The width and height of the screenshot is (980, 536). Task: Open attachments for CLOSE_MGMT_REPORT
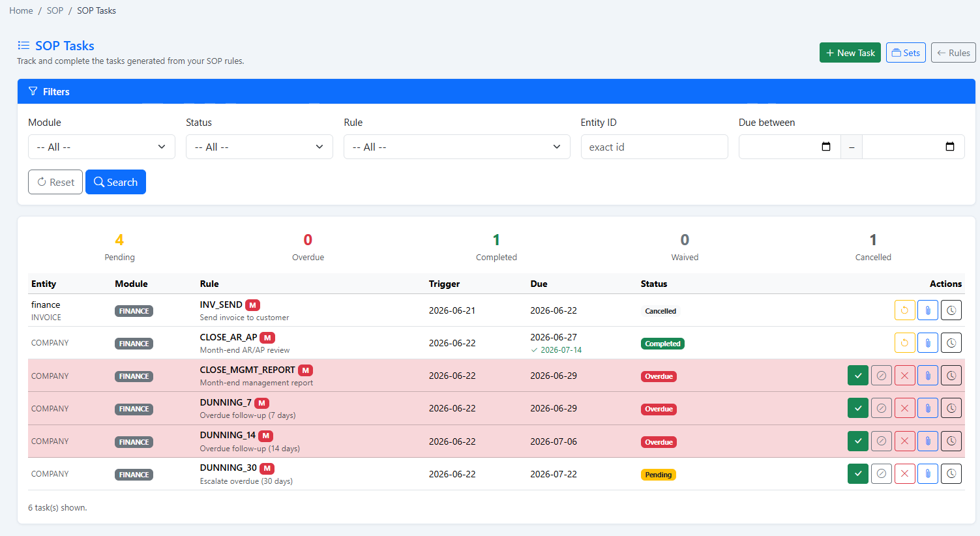(928, 376)
